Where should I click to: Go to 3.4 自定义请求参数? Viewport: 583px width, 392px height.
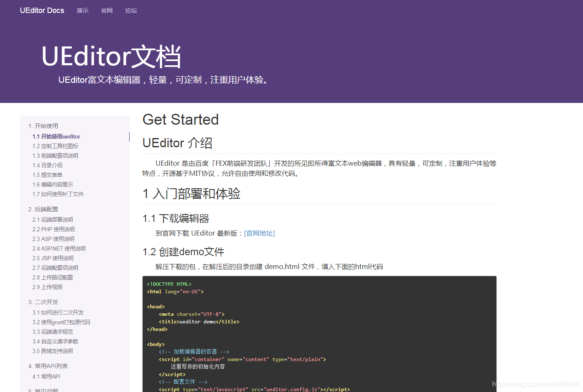pyautogui.click(x=55, y=341)
